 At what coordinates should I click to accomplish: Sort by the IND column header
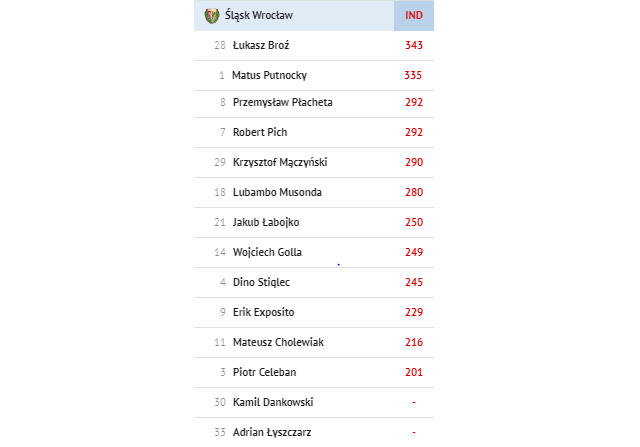tap(413, 16)
